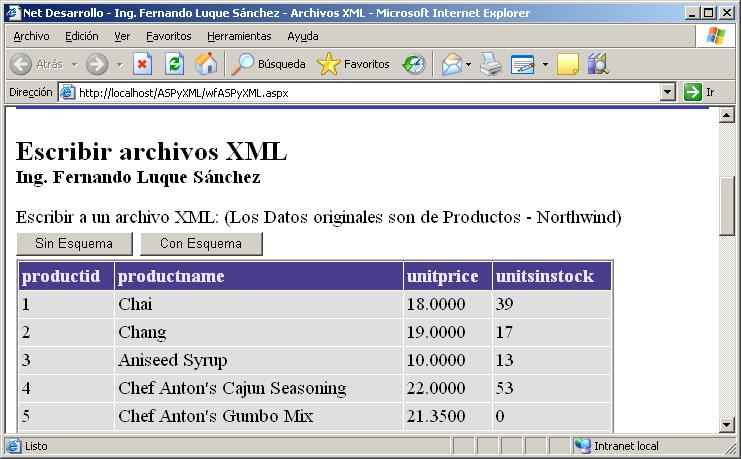Expand Back button history dropdown

75,64
